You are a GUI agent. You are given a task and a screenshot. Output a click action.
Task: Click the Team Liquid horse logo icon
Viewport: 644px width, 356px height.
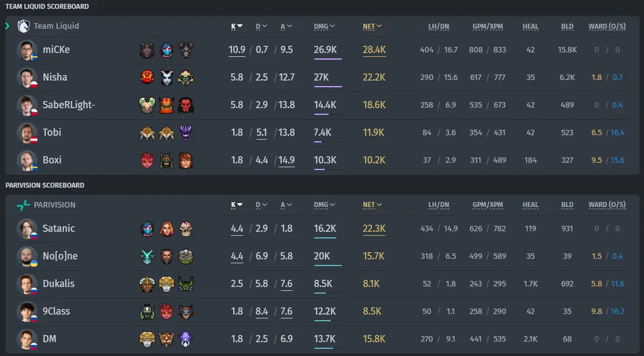tap(23, 26)
